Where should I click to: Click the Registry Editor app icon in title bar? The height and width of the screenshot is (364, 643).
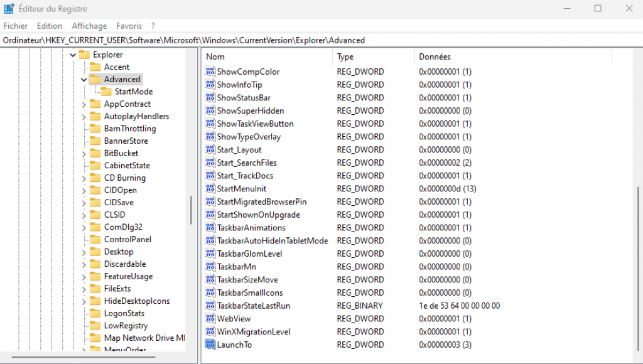pos(9,9)
